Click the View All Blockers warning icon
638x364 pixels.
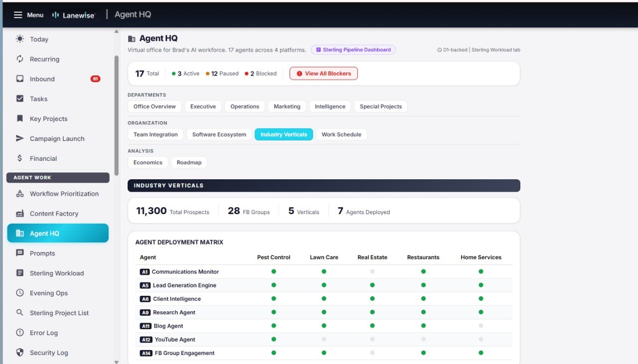tap(299, 74)
